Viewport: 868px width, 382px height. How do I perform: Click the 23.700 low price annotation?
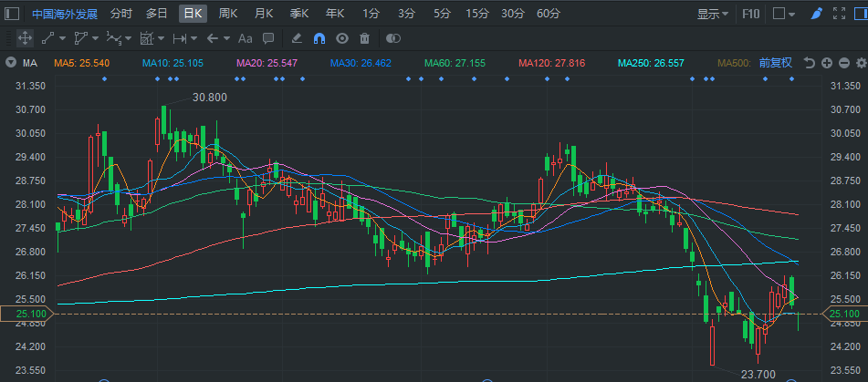click(758, 375)
